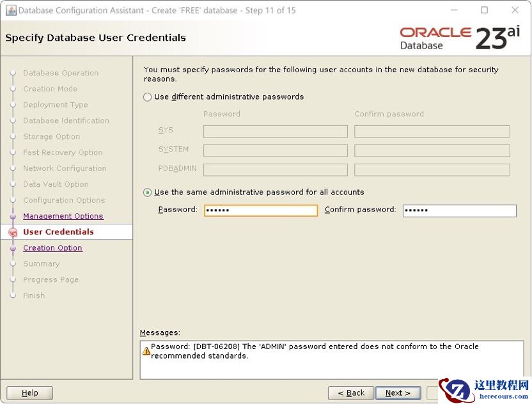Click the Summary step label

click(42, 264)
